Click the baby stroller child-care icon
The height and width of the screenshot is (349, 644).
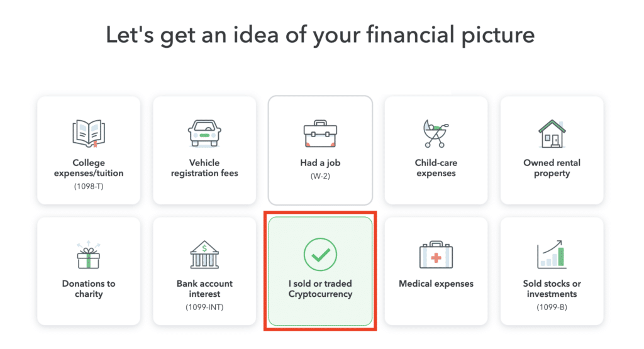click(x=436, y=133)
